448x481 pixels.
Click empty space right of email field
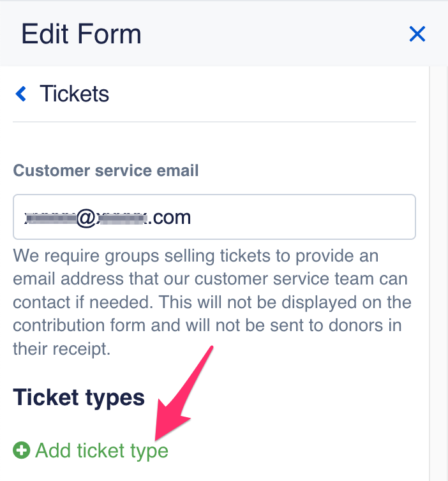tap(423, 217)
